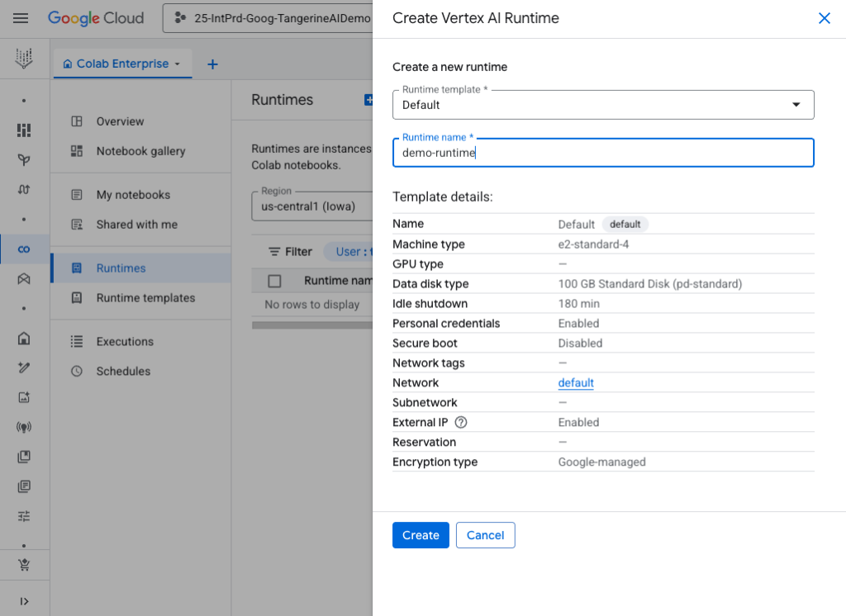Follow the 'default' network link

click(576, 383)
